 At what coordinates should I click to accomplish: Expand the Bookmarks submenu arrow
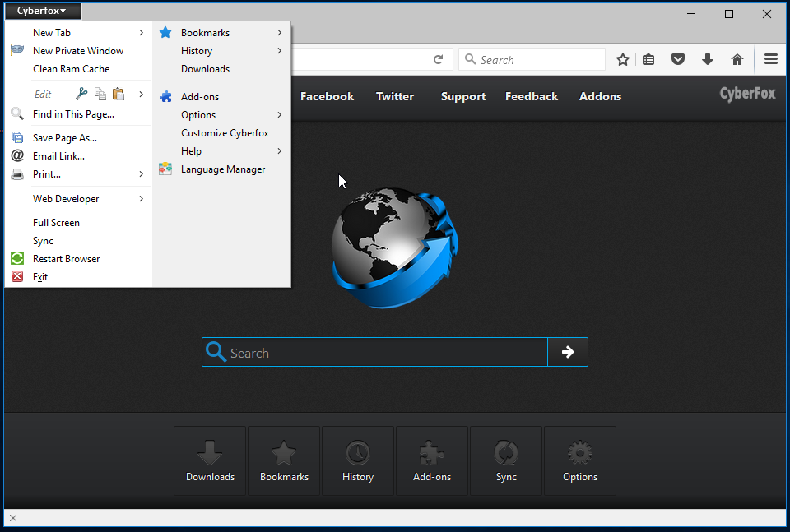coord(279,33)
